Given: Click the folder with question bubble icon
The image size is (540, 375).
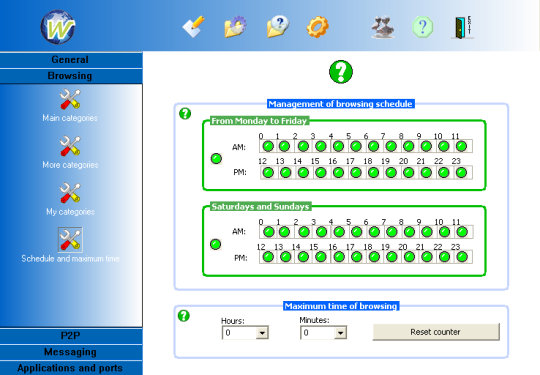Looking at the screenshot, I should (x=278, y=27).
